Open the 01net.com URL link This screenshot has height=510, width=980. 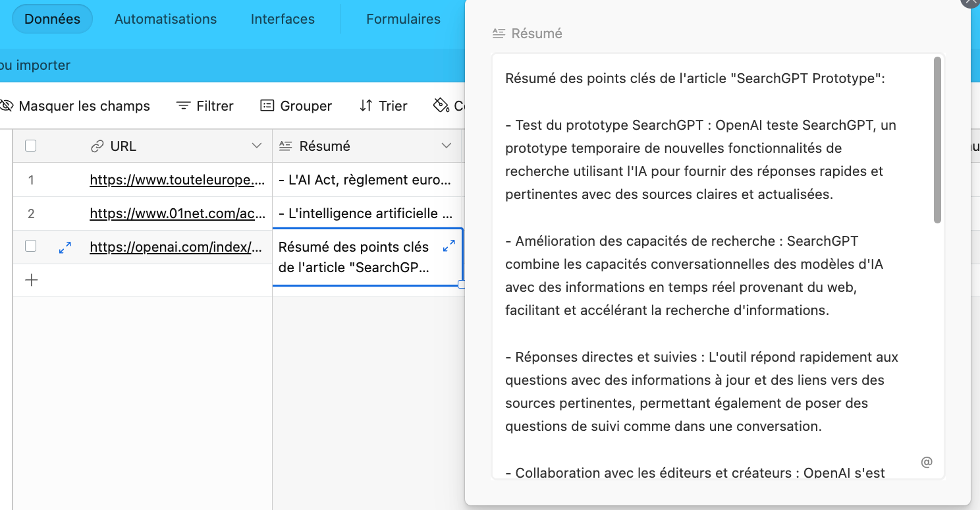tap(177, 213)
